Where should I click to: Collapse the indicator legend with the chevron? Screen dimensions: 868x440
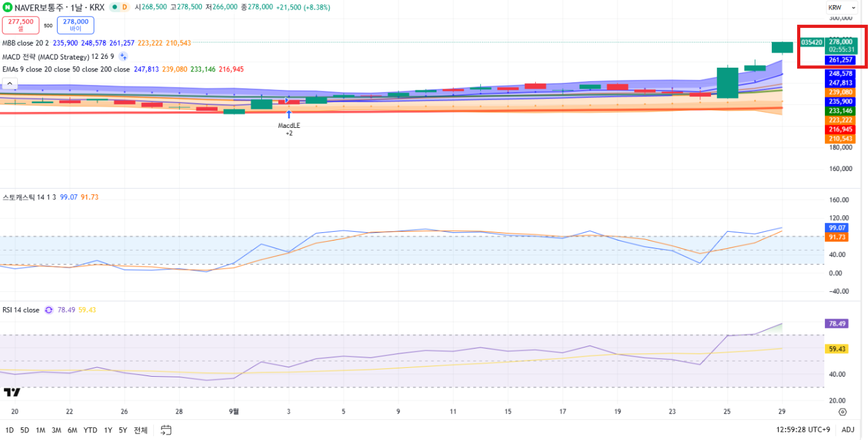tap(9, 83)
